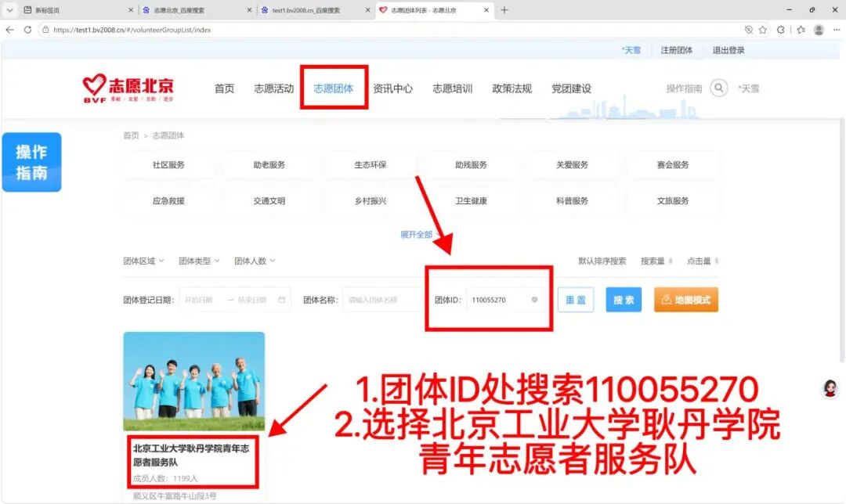Close the 新标签页 tab

tap(131, 9)
